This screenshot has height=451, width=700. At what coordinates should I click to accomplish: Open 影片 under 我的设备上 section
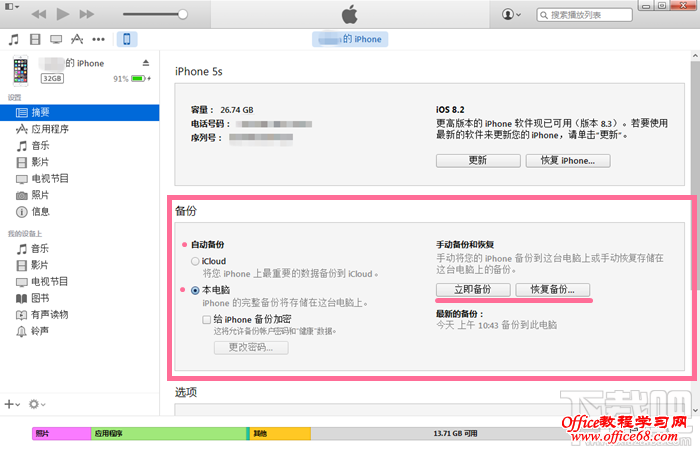click(79, 265)
